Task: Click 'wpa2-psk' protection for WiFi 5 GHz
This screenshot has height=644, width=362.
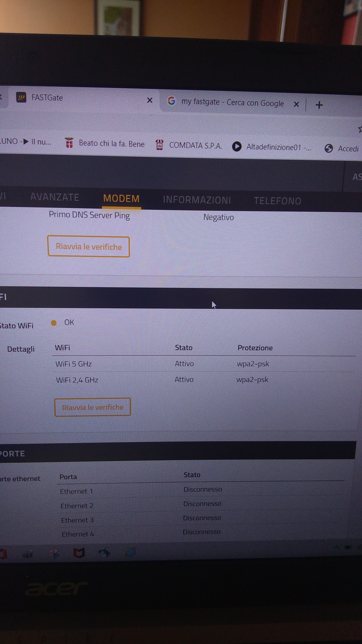Action: [x=253, y=364]
